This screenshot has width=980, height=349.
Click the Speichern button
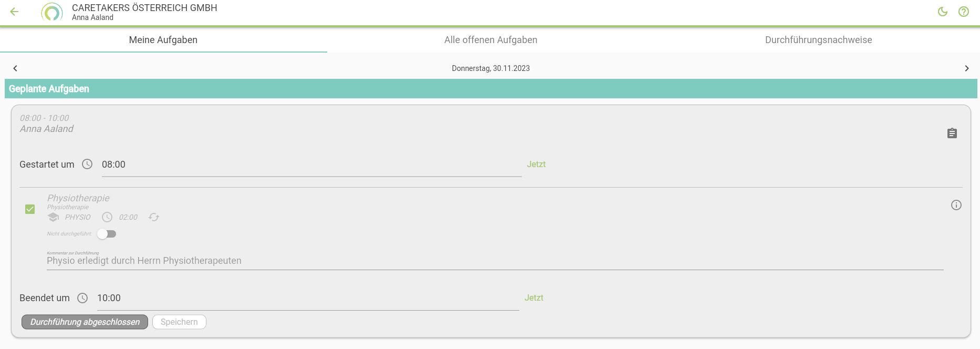pos(179,322)
